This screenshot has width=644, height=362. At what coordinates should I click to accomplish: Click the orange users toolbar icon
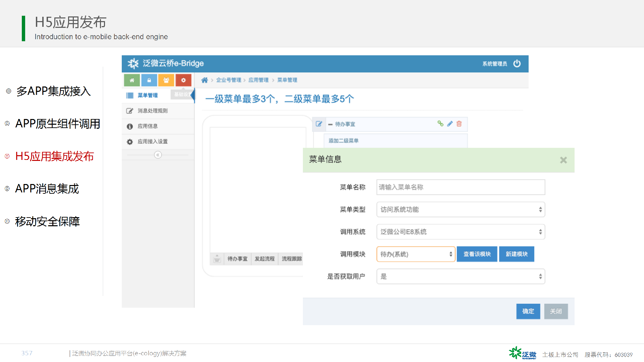click(166, 80)
